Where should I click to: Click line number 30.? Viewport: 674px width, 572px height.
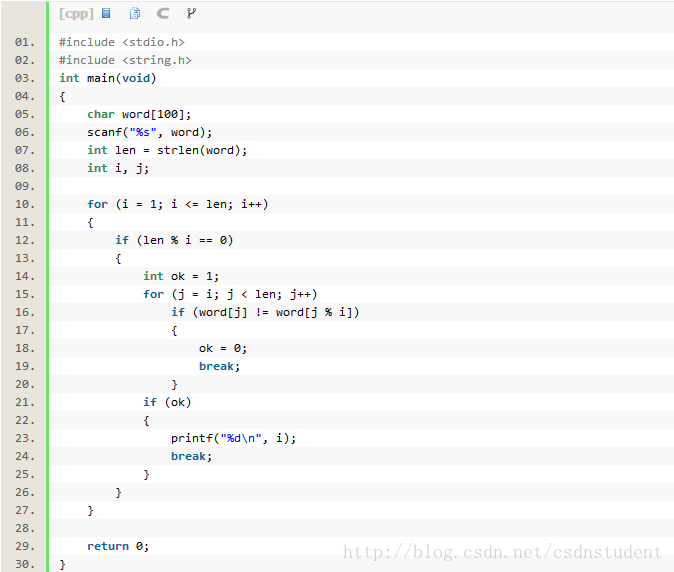pyautogui.click(x=25, y=564)
